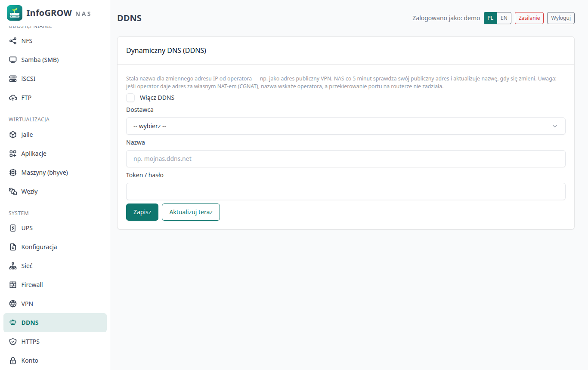
Task: Focus the Nazwa hostname input field
Action: pyautogui.click(x=346, y=159)
